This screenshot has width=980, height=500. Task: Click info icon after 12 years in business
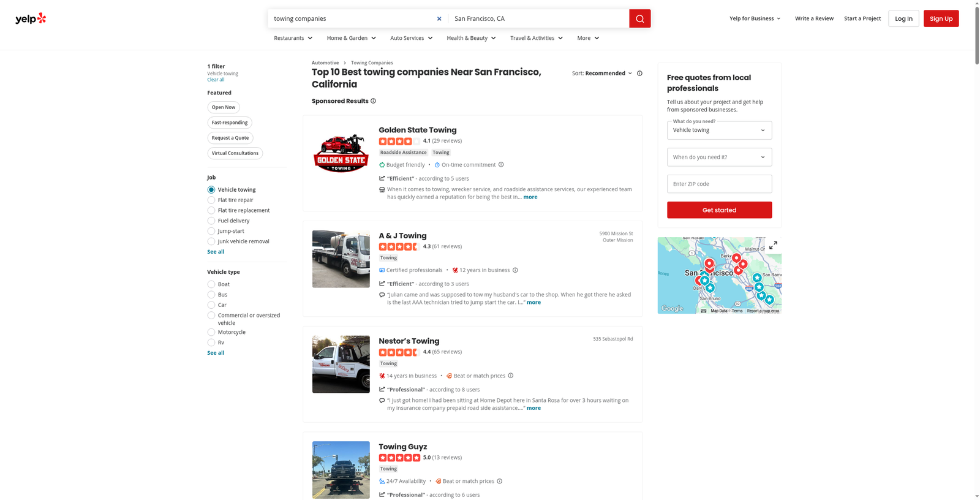click(x=515, y=270)
